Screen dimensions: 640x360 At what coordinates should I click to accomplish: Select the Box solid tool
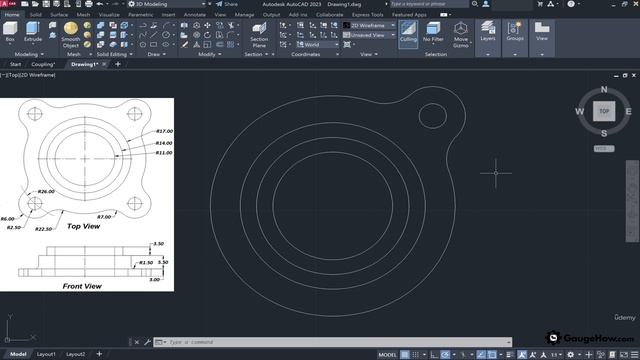pyautogui.click(x=10, y=32)
